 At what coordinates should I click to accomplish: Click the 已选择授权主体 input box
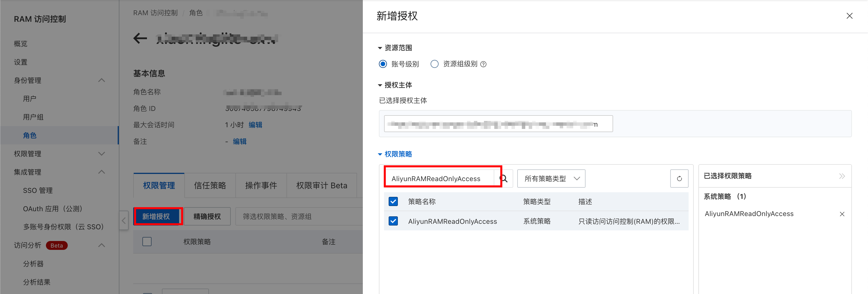[498, 124]
